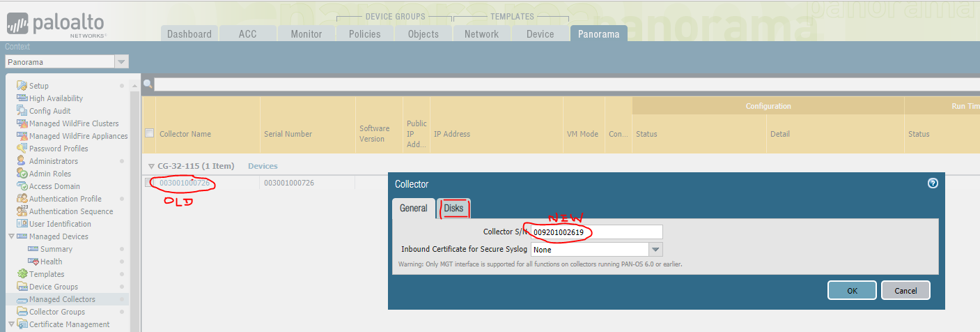This screenshot has height=332, width=980.
Task: Select the Panorama tab
Action: pyautogui.click(x=599, y=33)
